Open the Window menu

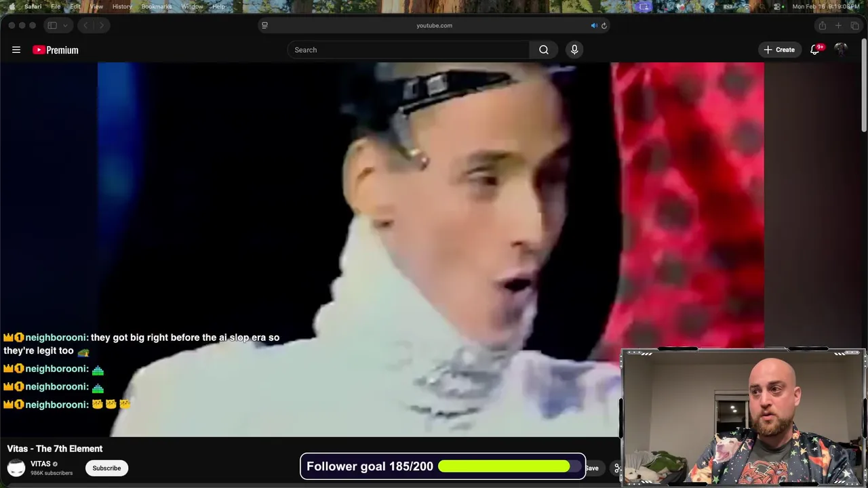pos(192,6)
